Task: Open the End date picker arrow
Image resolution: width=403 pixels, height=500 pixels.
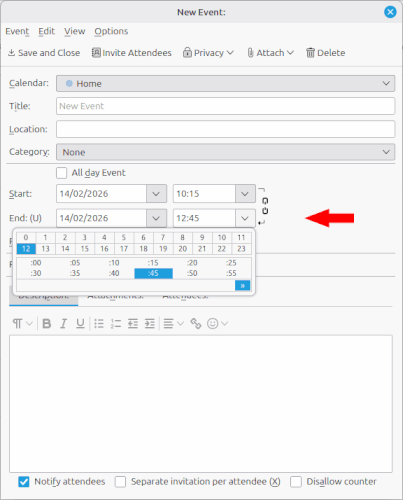Action: (x=156, y=218)
